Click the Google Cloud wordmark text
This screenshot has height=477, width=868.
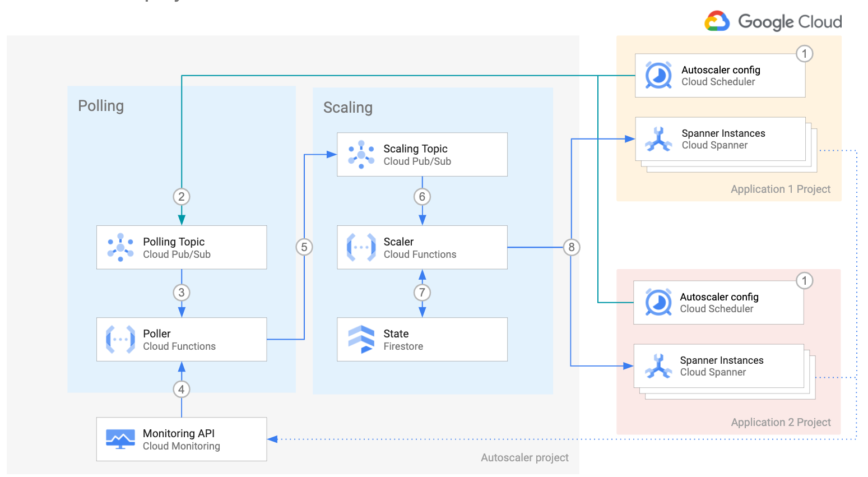tap(790, 22)
